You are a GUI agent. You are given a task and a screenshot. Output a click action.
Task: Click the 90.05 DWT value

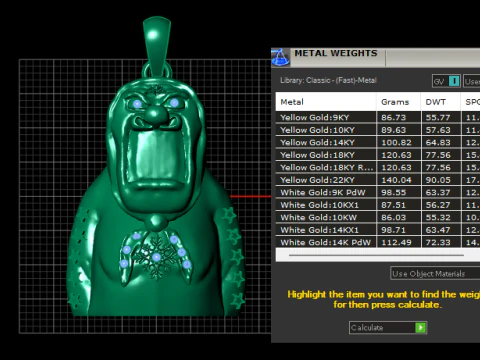click(x=438, y=180)
